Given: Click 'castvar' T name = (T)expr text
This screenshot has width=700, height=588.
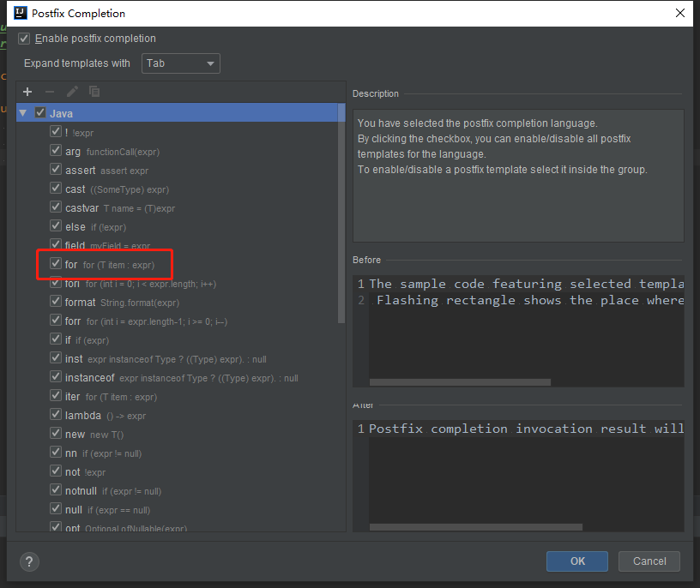Looking at the screenshot, I should pos(120,208).
